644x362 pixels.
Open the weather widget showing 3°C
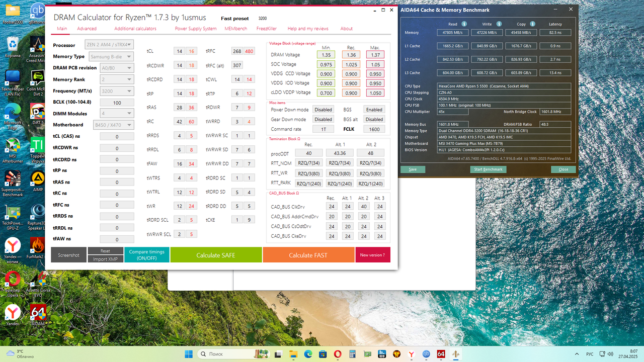(x=19, y=354)
